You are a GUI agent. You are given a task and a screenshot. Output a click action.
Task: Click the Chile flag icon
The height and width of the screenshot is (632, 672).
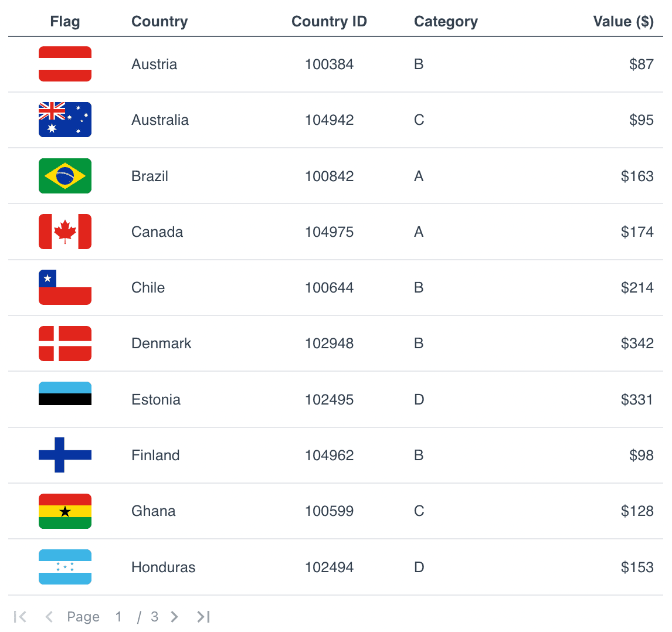pyautogui.click(x=65, y=287)
